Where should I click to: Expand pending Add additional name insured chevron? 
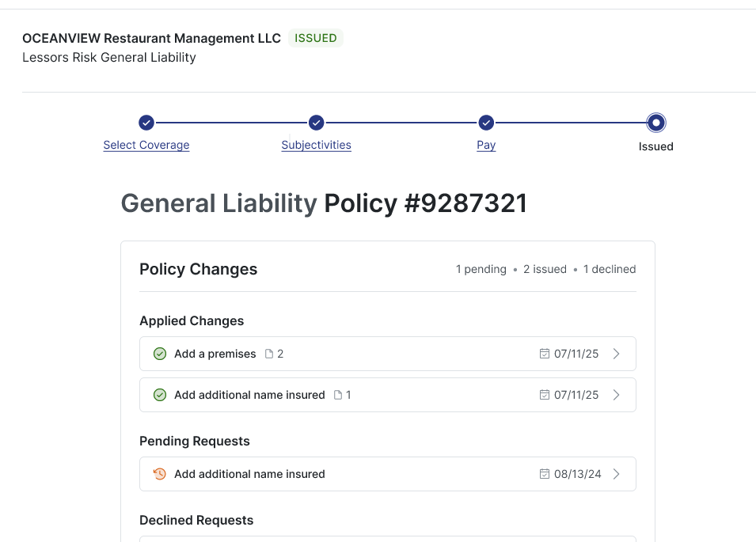617,474
